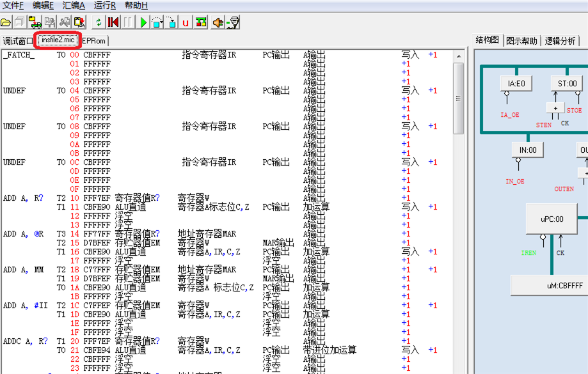Click the IA:E0 register button

[x=516, y=83]
